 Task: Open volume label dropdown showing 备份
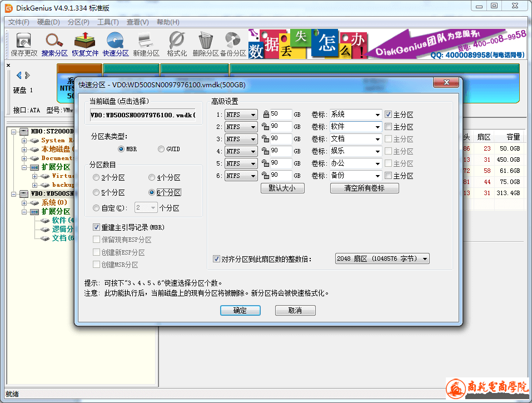pos(377,176)
